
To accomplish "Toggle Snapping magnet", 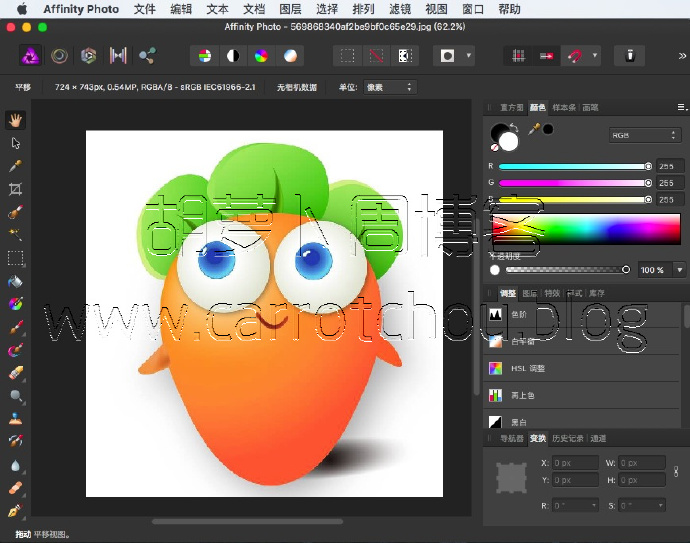I will coord(574,56).
